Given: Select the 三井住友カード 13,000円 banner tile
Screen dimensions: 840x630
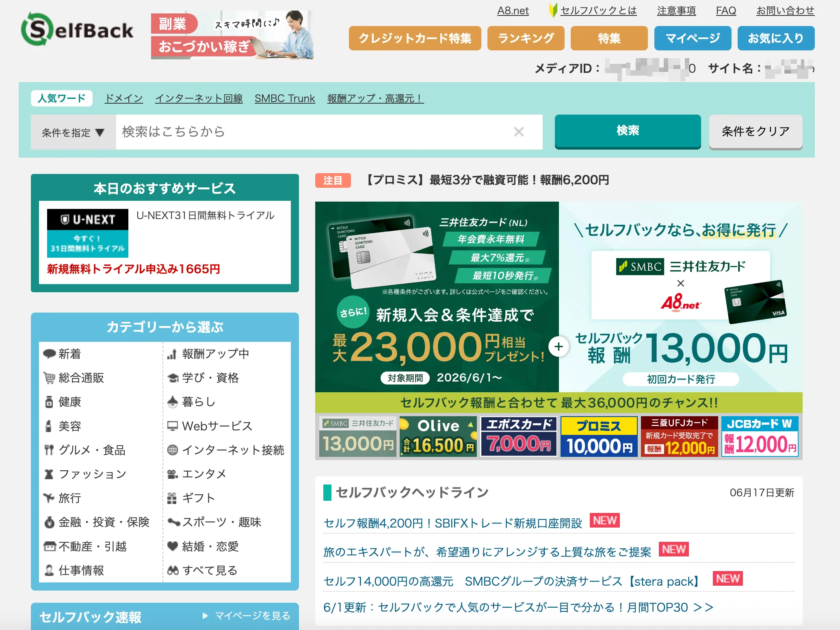Looking at the screenshot, I should tap(357, 437).
